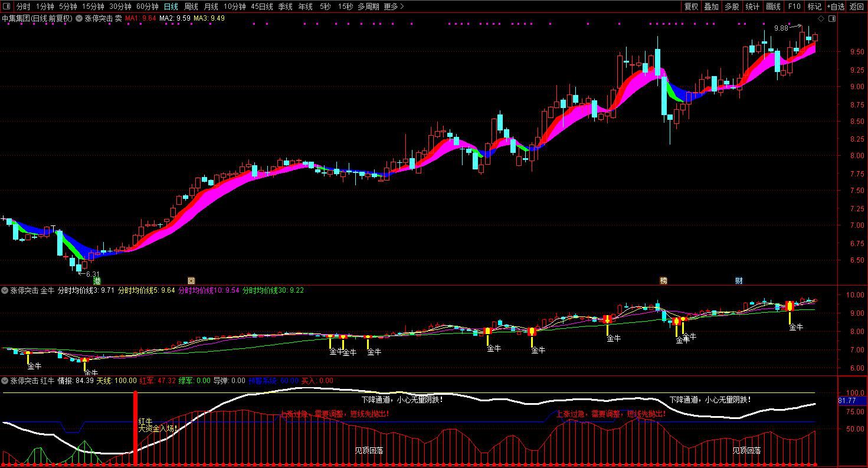868x468 pixels.
Task: Open the 统计 statistics tool
Action: coord(752,6)
